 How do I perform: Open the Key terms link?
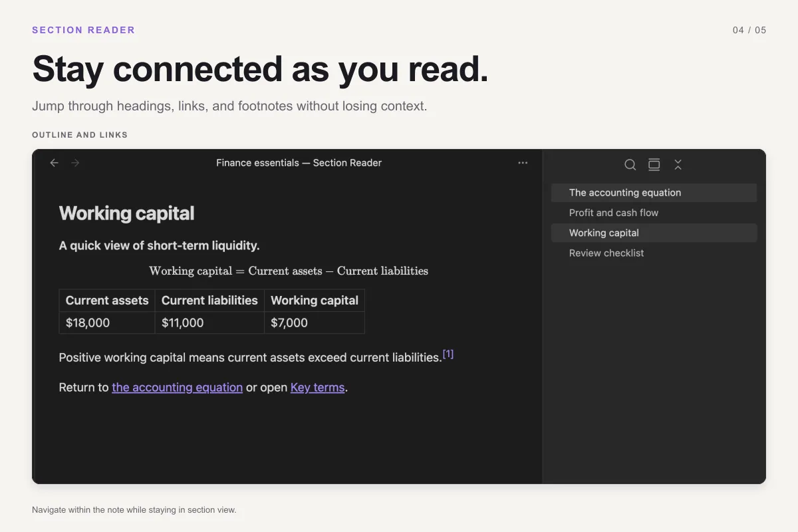tap(317, 388)
